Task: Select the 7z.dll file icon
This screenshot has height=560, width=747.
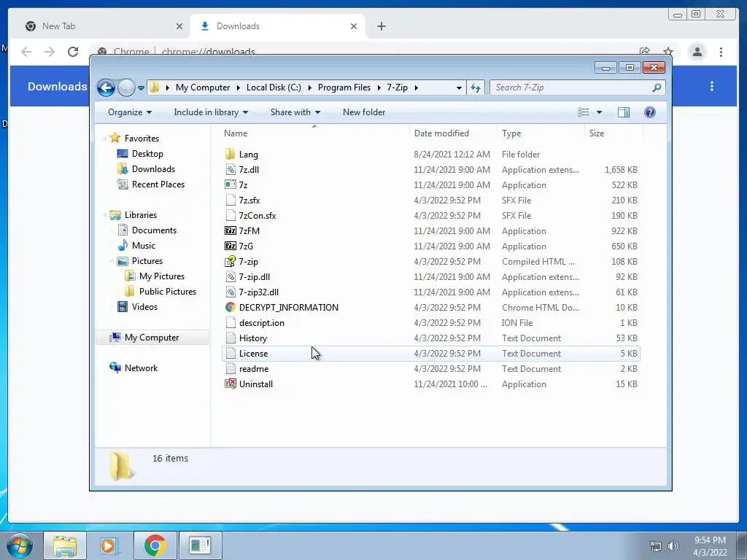Action: coord(230,169)
